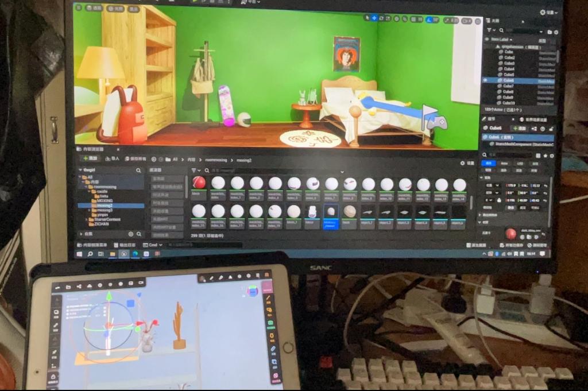This screenshot has width=588, height=391.
Task: Click the green Add button in Content Browser
Action: [x=90, y=158]
